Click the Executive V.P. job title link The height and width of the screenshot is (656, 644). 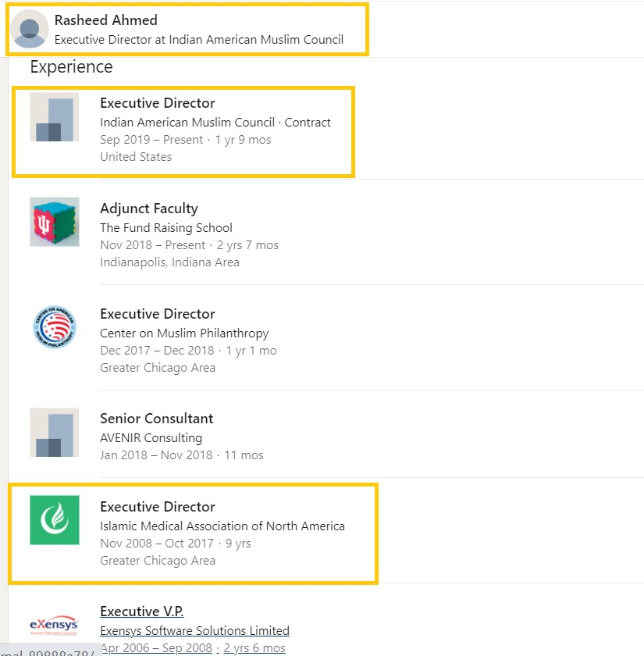point(141,611)
